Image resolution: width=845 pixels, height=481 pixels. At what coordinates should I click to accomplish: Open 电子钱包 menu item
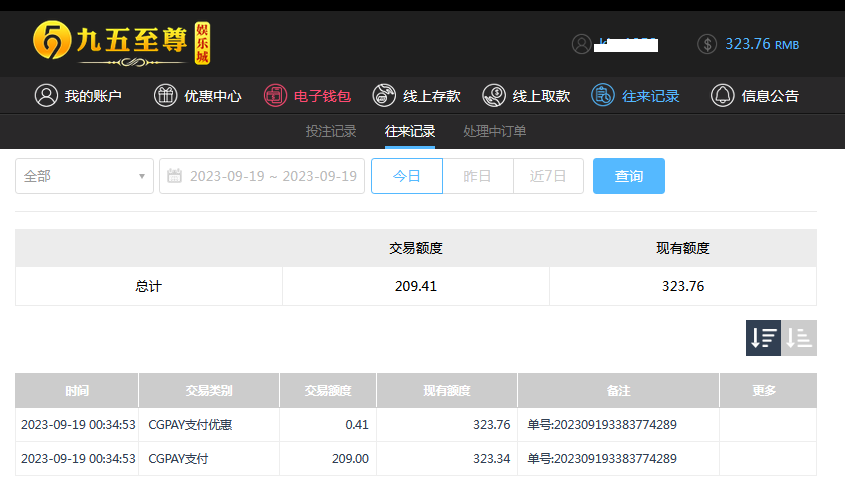[x=322, y=96]
